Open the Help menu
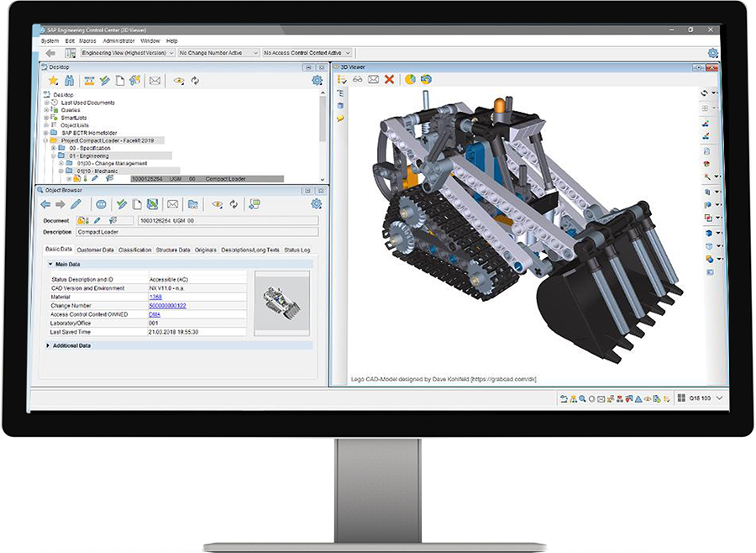The width and height of the screenshot is (756, 553). [171, 41]
